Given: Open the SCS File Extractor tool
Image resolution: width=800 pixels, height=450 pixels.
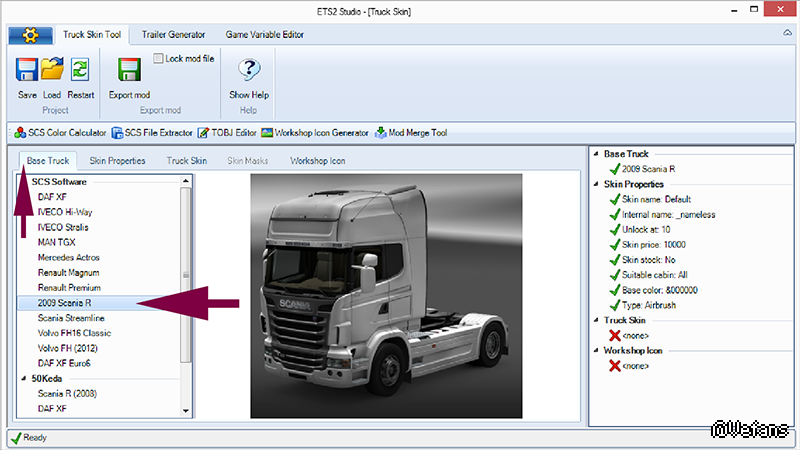Looking at the screenshot, I should tap(152, 133).
